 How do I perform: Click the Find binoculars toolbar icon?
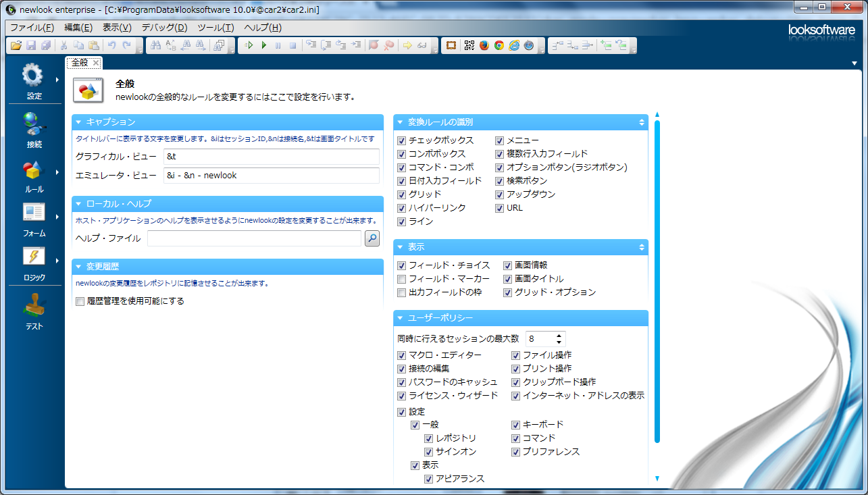tap(155, 45)
